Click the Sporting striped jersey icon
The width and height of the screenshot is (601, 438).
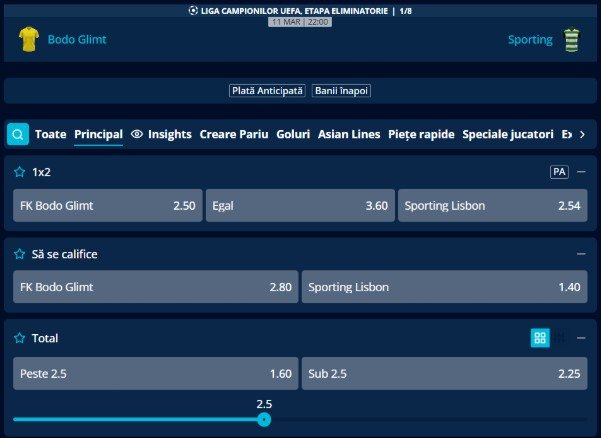[572, 39]
